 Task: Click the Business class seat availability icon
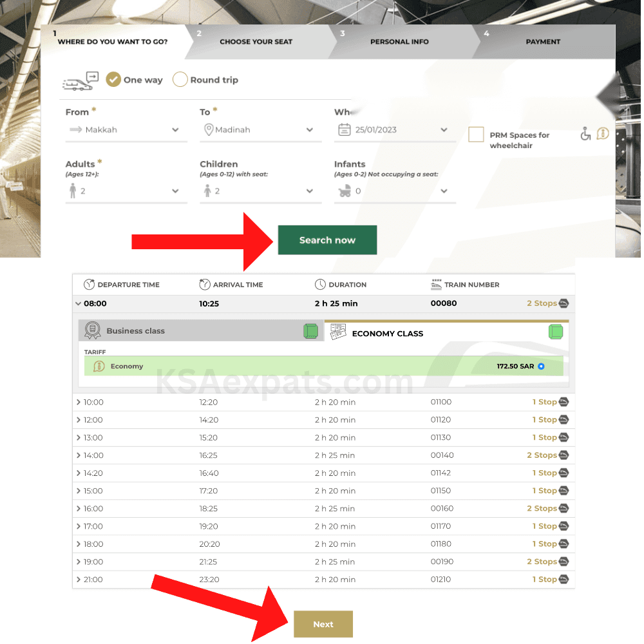[310, 331]
